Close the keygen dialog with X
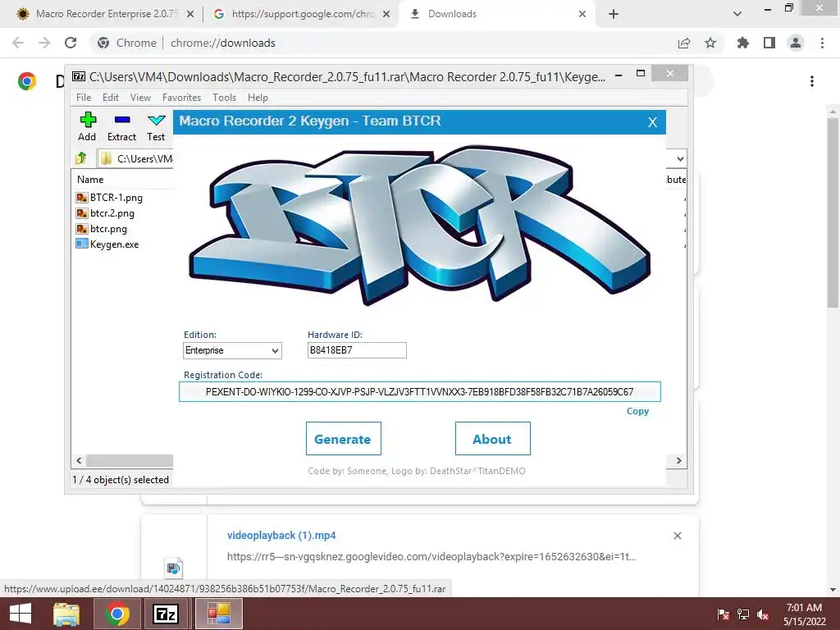840x630 pixels. tap(652, 122)
